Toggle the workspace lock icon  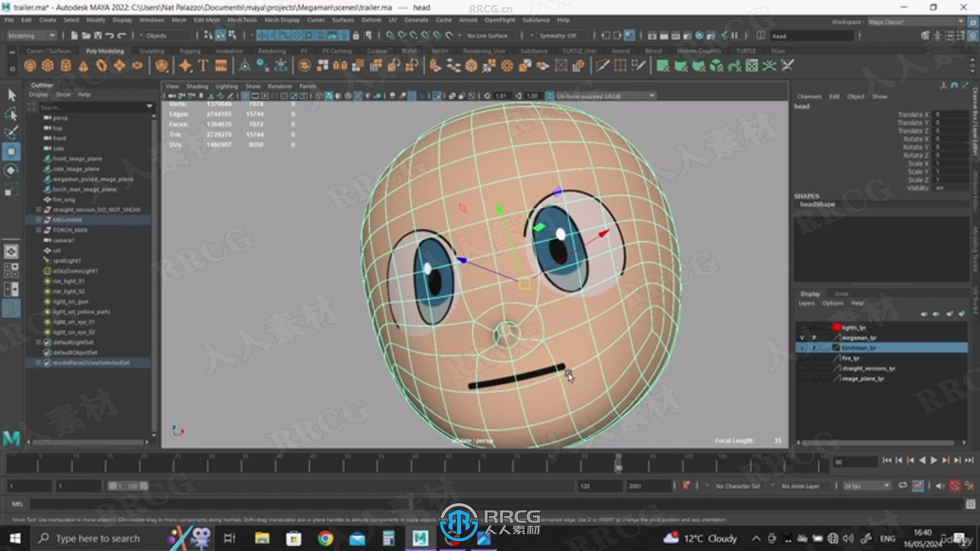(x=973, y=22)
